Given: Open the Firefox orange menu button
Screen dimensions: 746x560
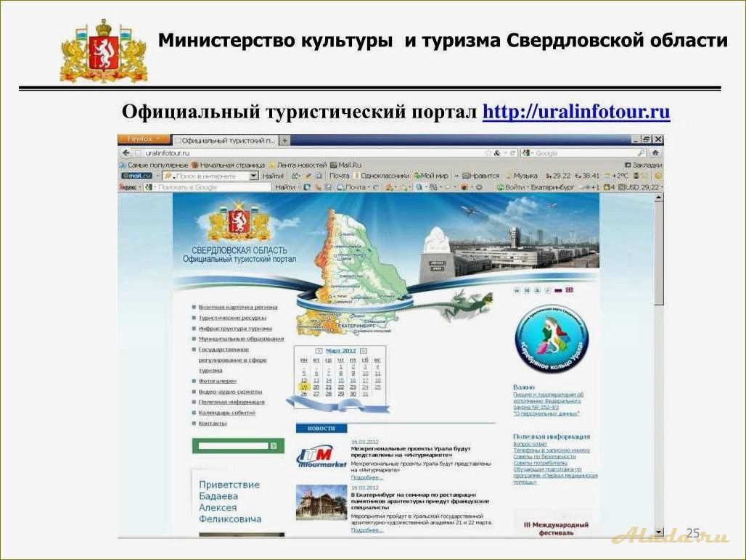Looking at the screenshot, I should [144, 139].
